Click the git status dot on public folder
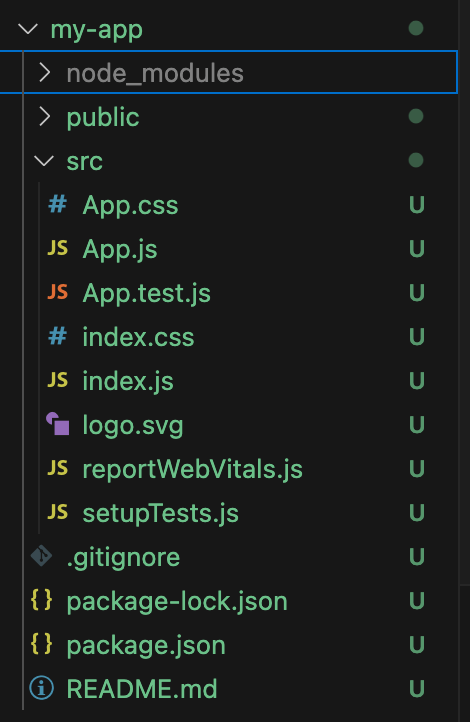470x722 pixels. click(x=416, y=116)
